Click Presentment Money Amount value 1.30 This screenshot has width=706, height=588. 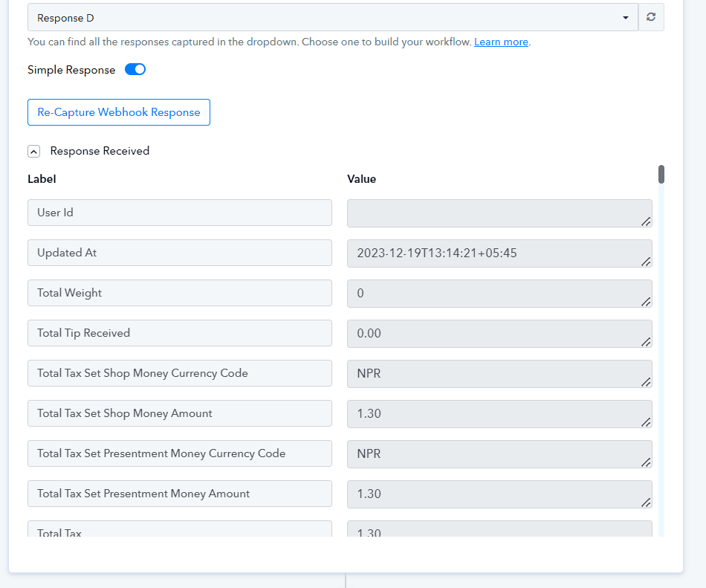click(500, 494)
